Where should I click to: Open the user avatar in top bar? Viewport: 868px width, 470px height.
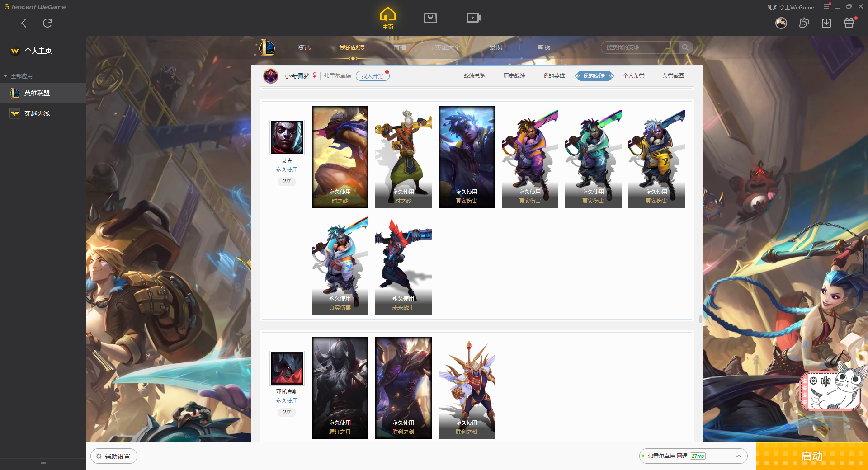781,23
